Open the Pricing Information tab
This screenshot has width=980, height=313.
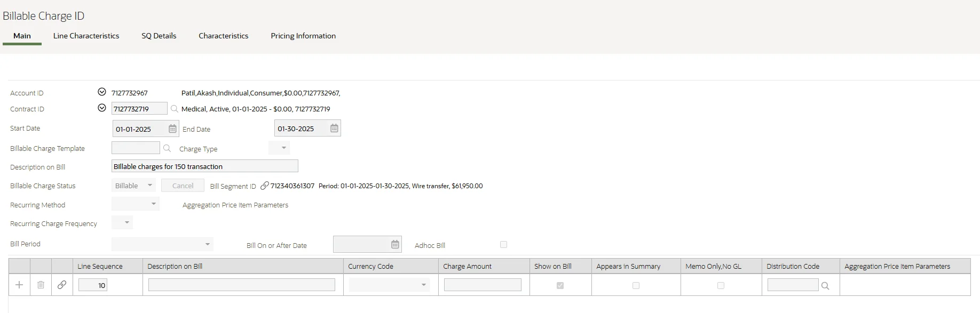click(x=303, y=36)
